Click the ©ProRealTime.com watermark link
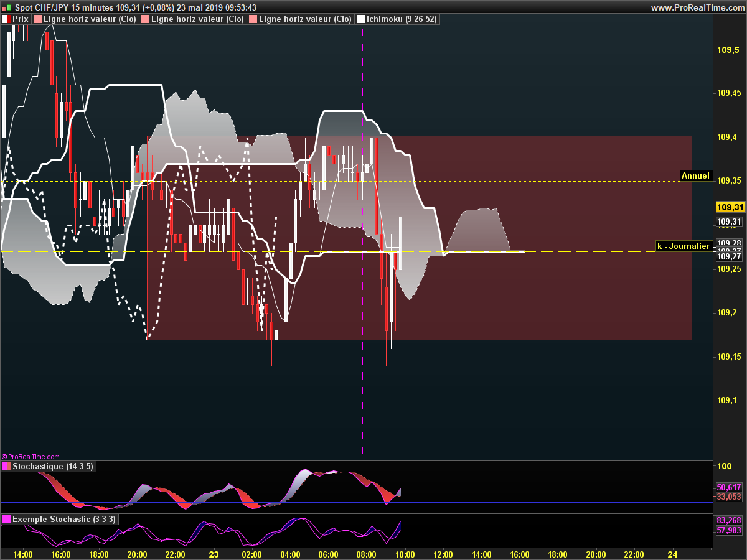747x560 pixels. 31,457
